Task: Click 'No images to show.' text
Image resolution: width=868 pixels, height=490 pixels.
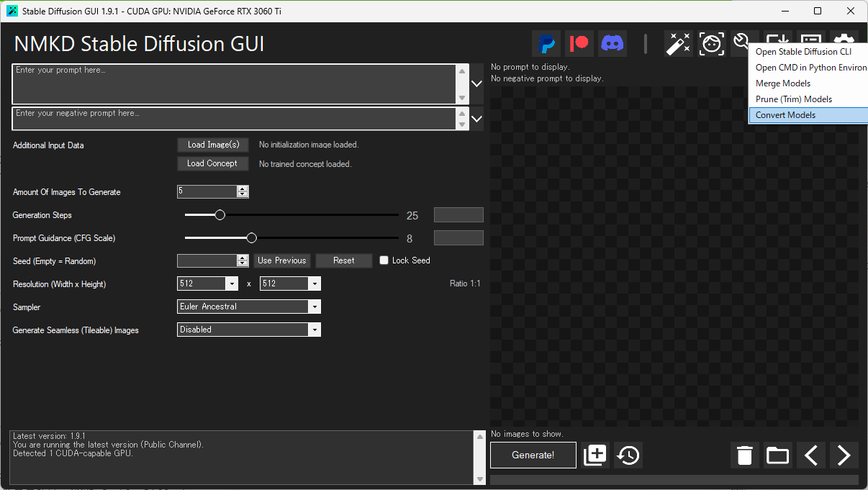Action: [x=527, y=434]
